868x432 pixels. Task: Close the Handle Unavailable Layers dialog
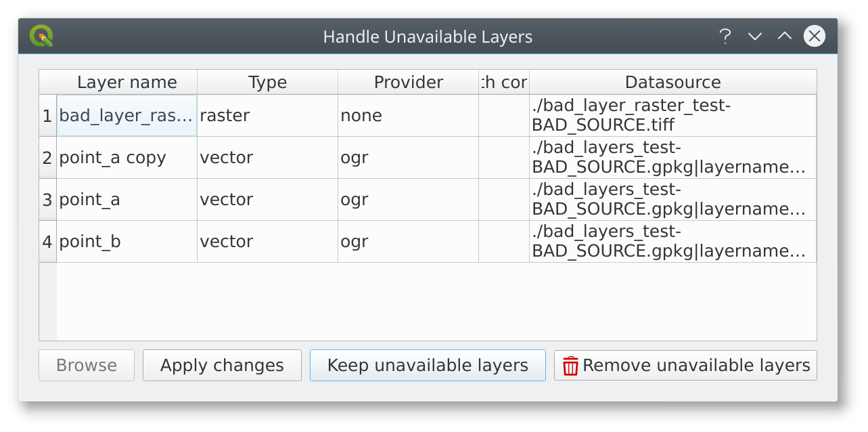point(814,36)
